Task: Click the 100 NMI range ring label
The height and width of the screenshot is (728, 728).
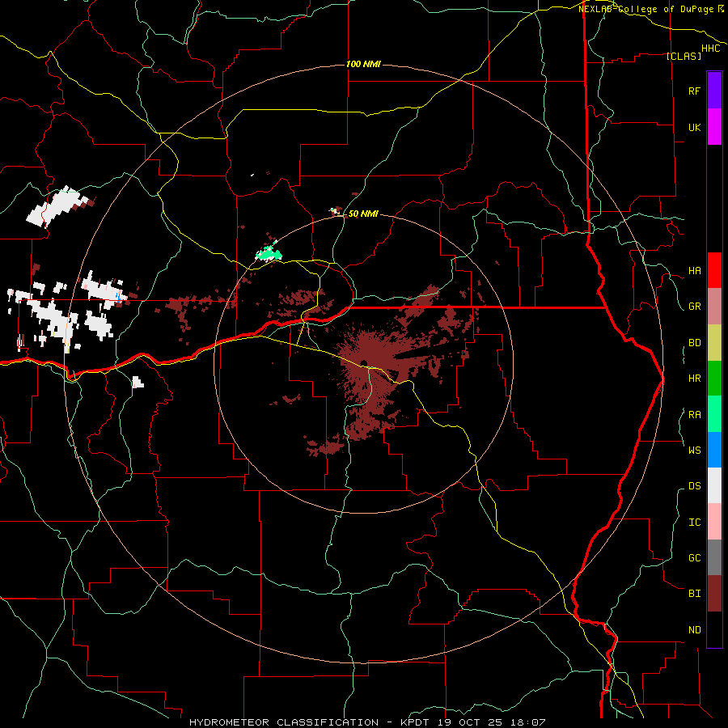Action: click(363, 64)
